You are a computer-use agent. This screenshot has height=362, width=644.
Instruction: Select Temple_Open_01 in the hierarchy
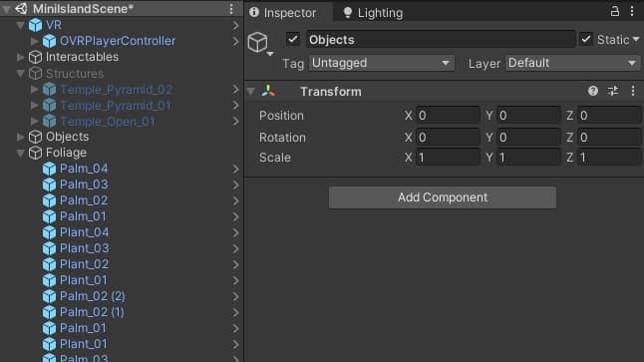click(x=108, y=122)
